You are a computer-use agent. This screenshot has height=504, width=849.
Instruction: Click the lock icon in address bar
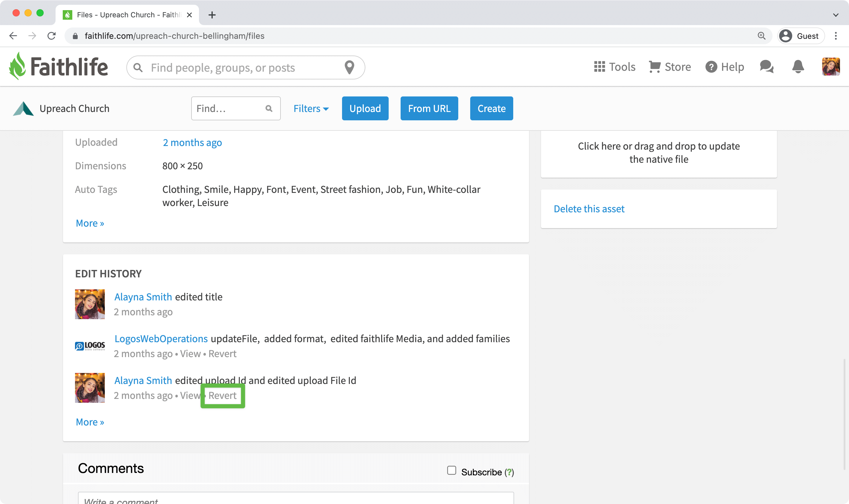(75, 36)
